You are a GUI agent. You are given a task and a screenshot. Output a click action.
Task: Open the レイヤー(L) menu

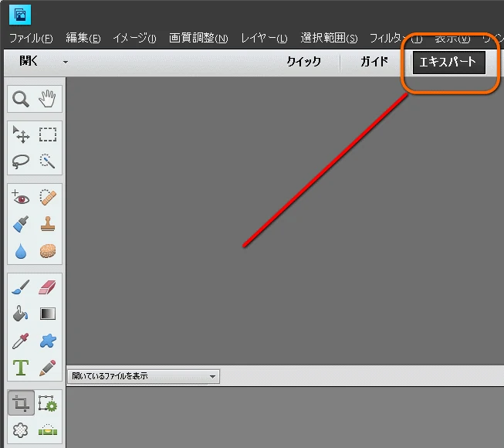264,39
